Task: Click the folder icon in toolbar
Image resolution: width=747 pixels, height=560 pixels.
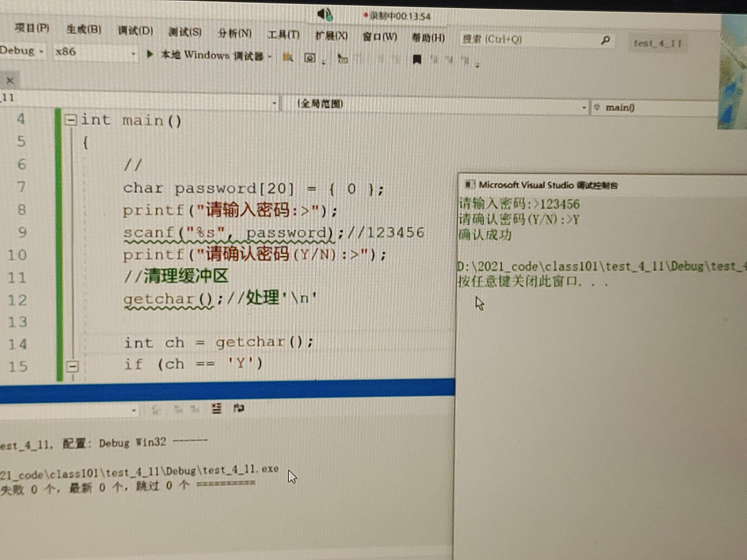Action: click(x=342, y=59)
